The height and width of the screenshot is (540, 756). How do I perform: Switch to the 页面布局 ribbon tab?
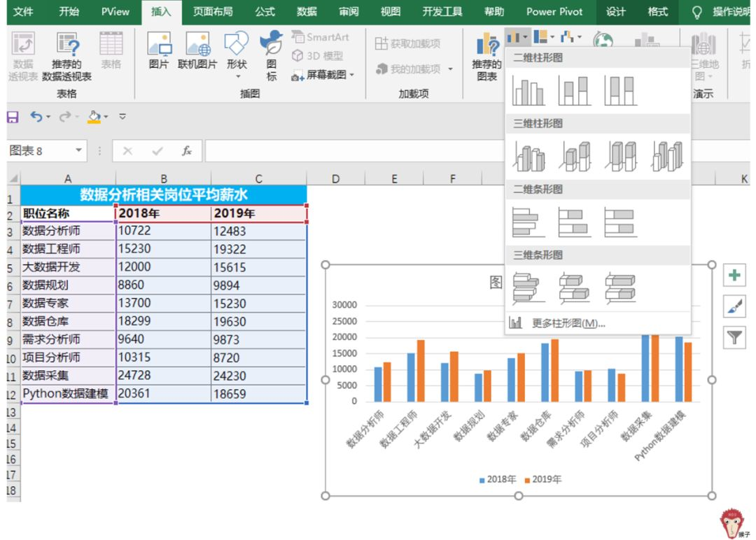click(213, 12)
